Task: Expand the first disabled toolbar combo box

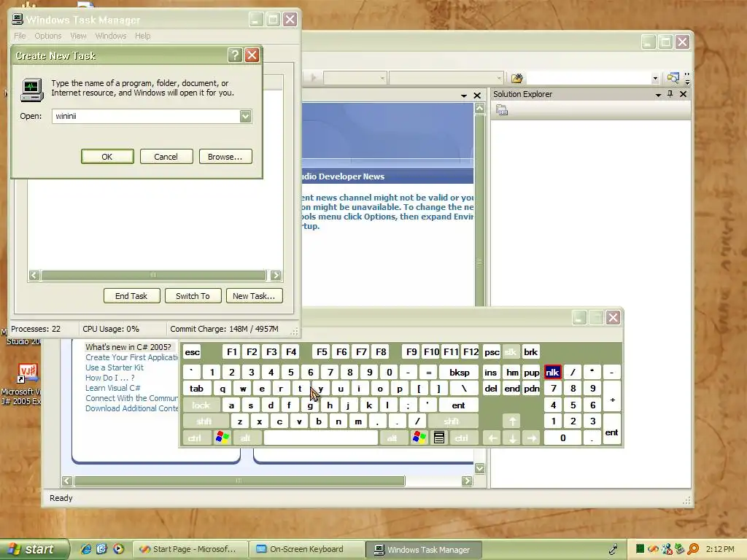Action: click(x=382, y=78)
